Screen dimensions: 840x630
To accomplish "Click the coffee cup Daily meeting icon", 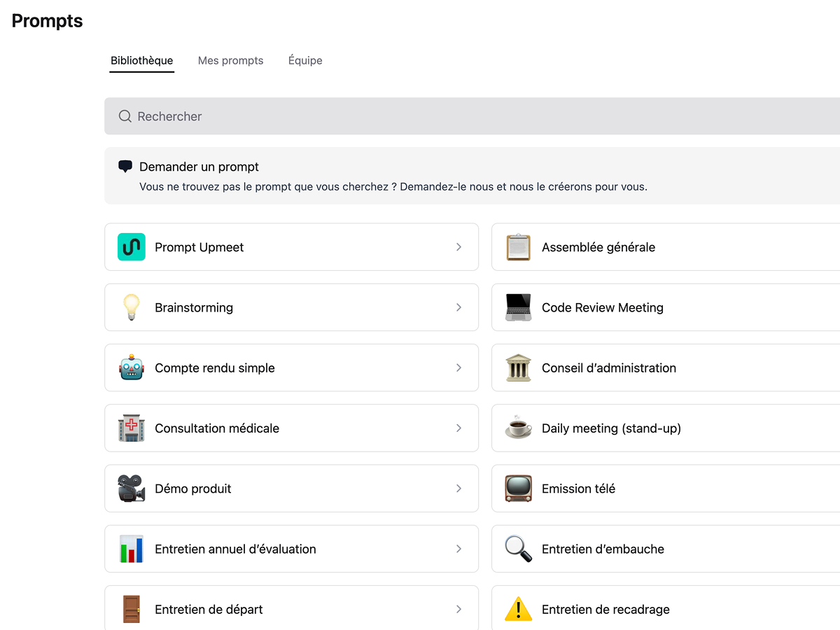I will coord(519,428).
